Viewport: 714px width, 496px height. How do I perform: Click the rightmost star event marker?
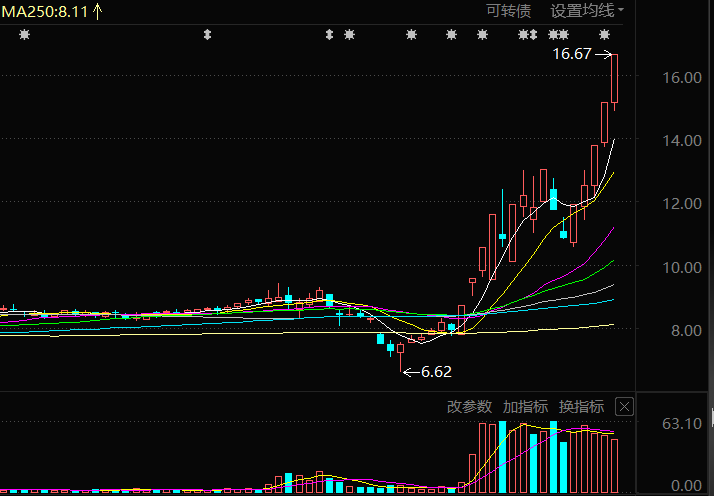point(604,35)
